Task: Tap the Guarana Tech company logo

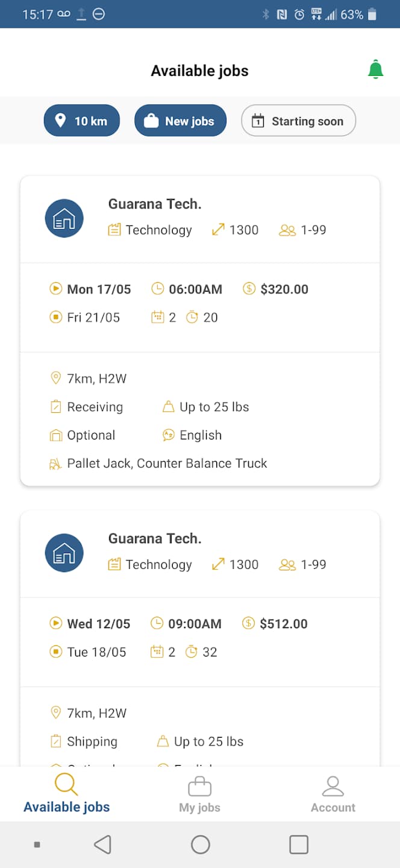Action: click(x=64, y=218)
